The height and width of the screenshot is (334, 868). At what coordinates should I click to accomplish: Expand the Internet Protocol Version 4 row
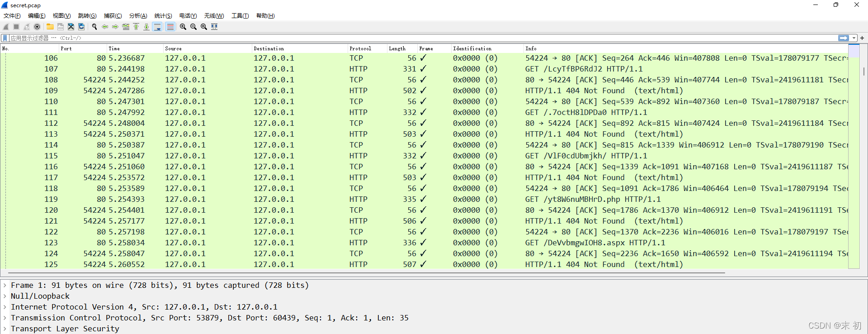pyautogui.click(x=5, y=307)
